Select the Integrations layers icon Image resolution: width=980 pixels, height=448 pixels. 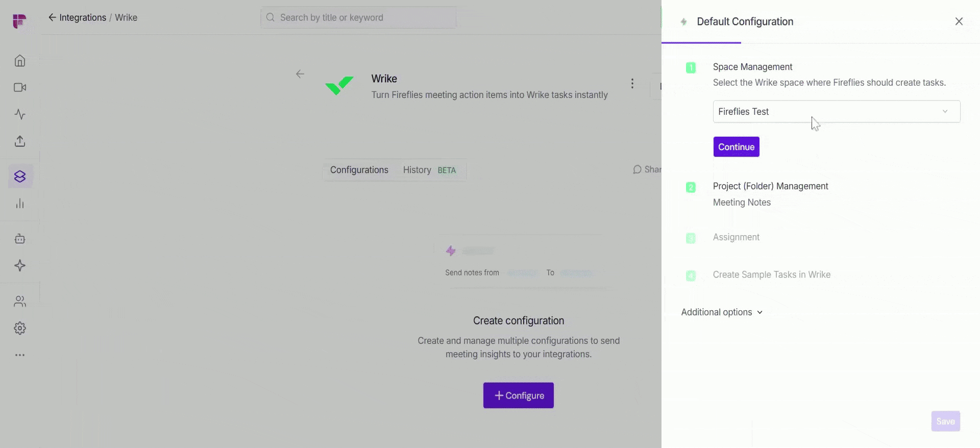point(20,177)
